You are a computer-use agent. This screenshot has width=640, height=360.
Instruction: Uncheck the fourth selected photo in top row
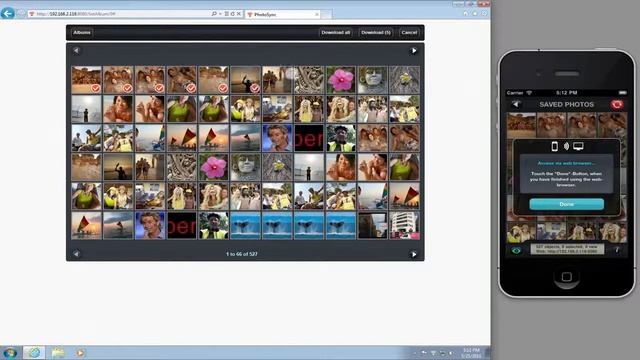click(191, 88)
